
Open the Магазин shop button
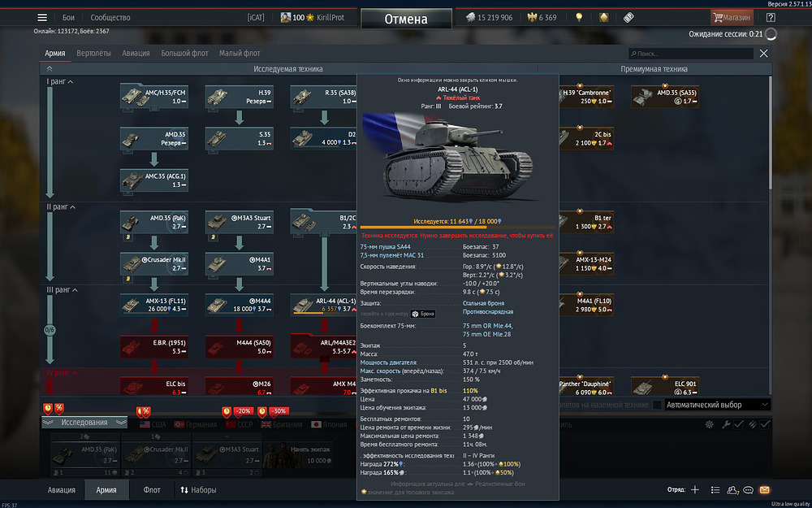(732, 18)
